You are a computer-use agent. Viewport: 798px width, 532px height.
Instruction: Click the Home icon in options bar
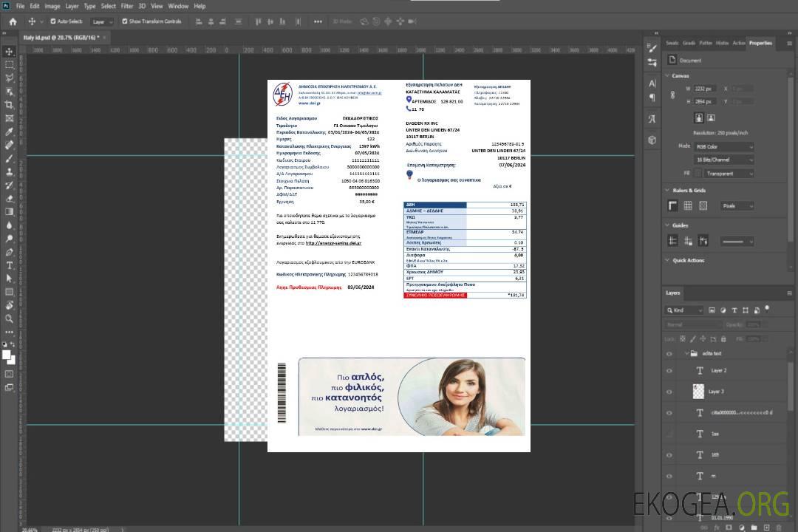(13, 21)
